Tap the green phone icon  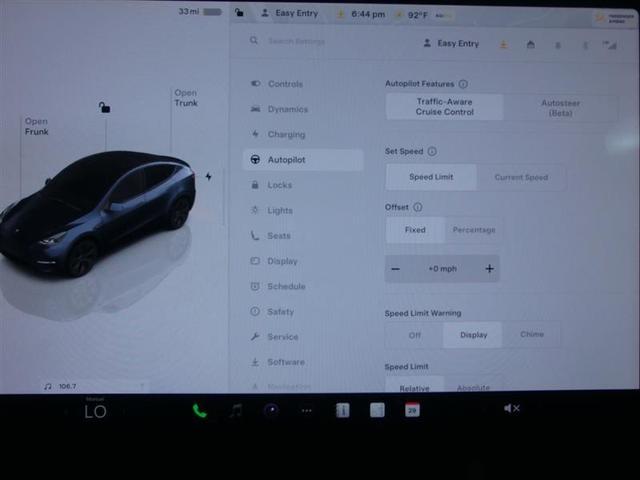click(x=199, y=411)
